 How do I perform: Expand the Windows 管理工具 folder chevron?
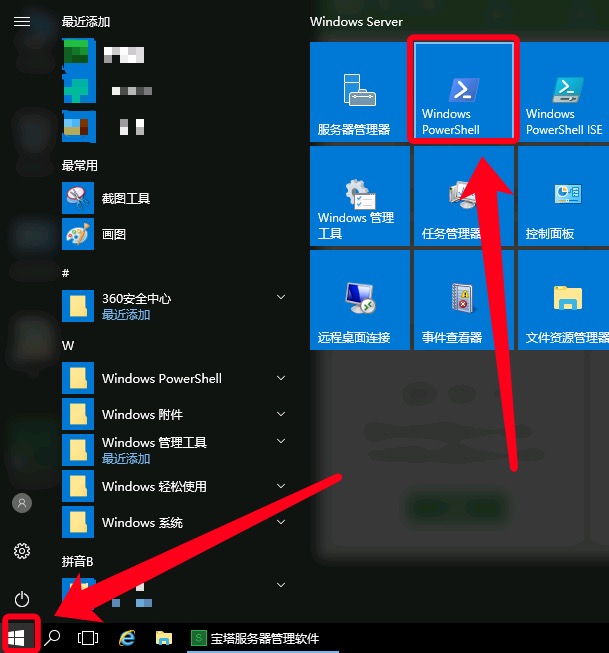pyautogui.click(x=281, y=441)
